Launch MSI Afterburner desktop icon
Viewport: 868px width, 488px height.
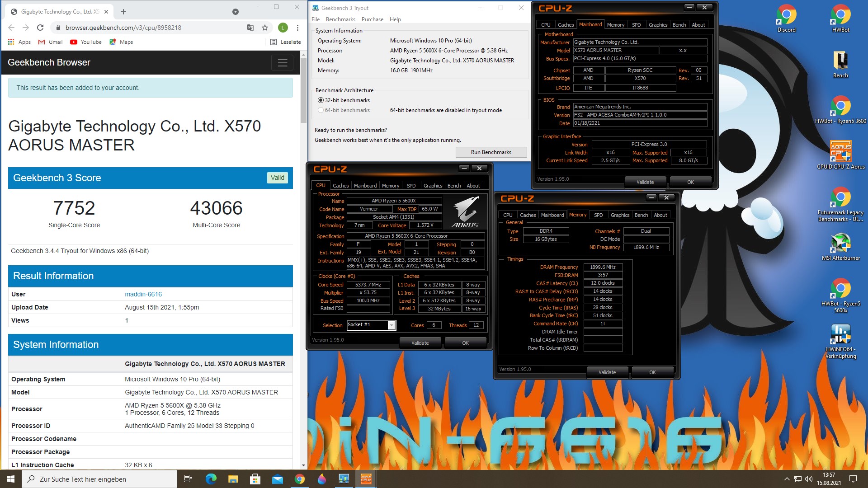tap(840, 247)
